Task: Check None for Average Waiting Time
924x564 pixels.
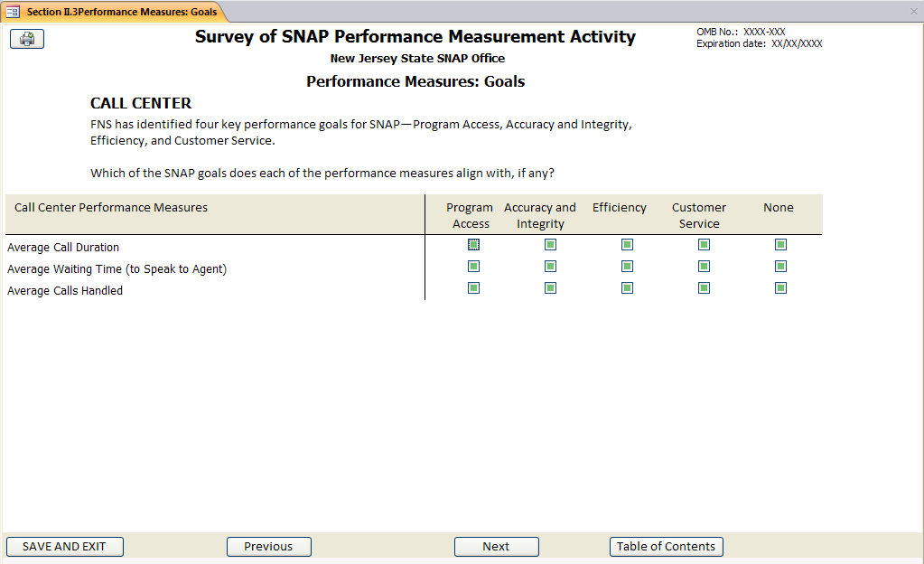Action: [x=780, y=267]
